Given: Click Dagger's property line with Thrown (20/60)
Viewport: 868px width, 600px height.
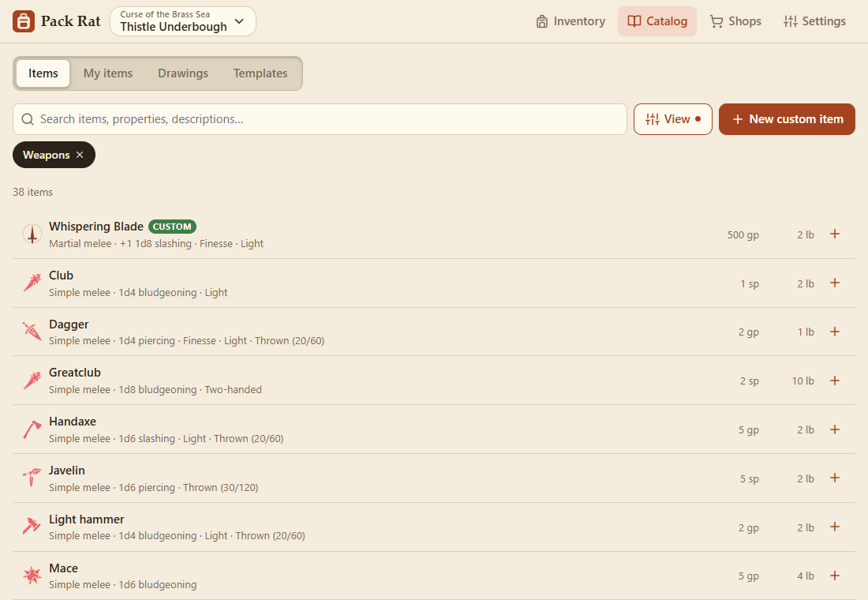Looking at the screenshot, I should 186,341.
